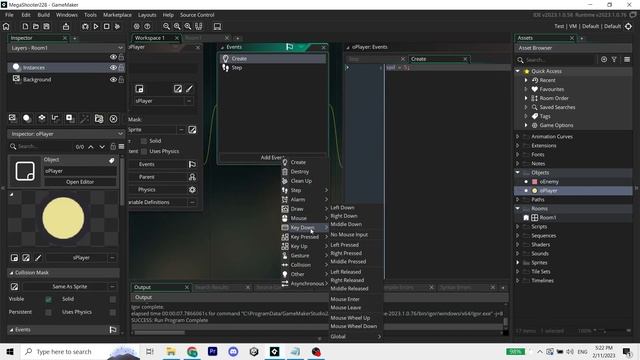Toggle Uses Physics in oPlayer object editor

144,151
